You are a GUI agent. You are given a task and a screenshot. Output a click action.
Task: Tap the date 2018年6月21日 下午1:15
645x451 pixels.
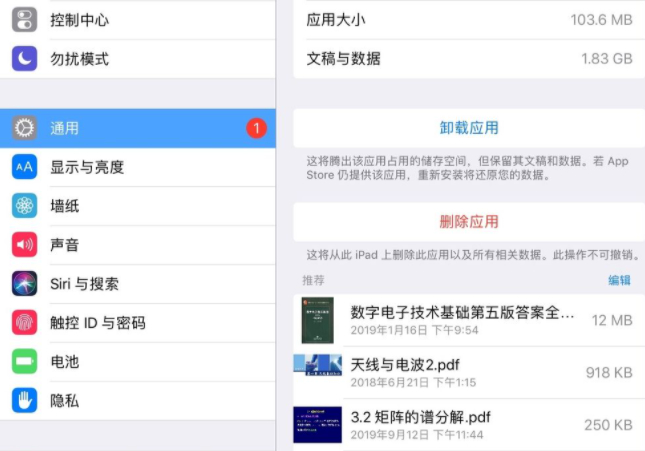tap(413, 382)
